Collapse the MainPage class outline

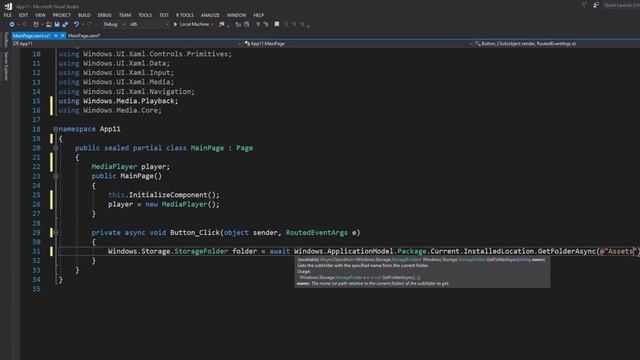(x=56, y=148)
